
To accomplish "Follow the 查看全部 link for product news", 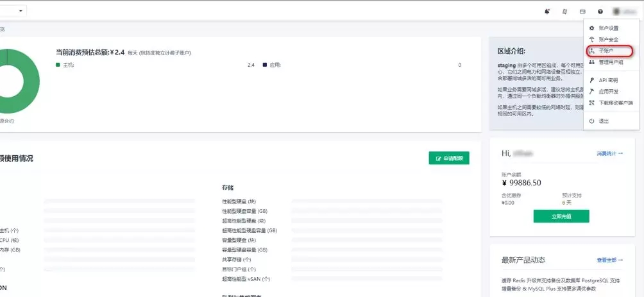I will pos(609,260).
